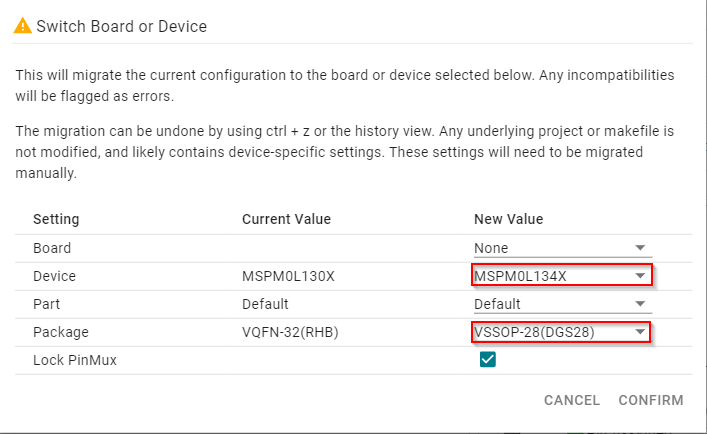Screen dimensions: 707x434
Task: Open the Part new value dropdown
Action: (x=561, y=304)
